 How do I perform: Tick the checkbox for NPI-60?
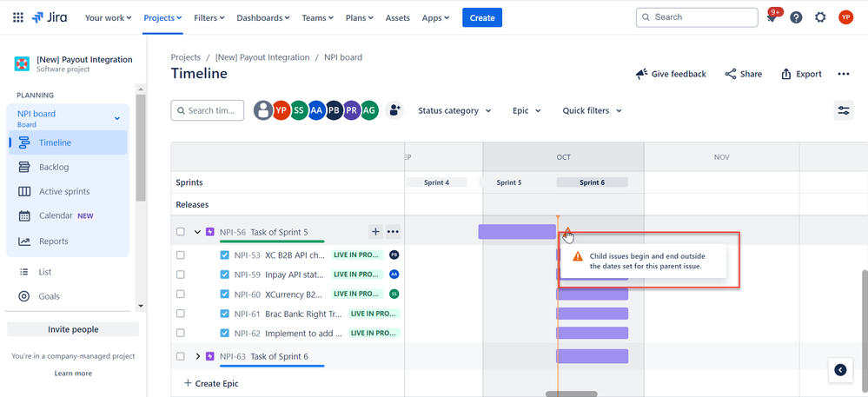pyautogui.click(x=181, y=294)
